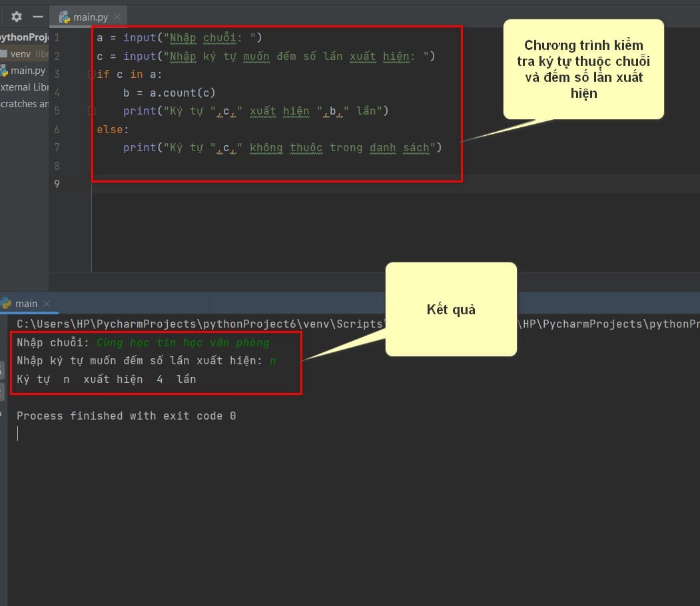Click 'Cùng học tin học văn phòng' console input
The height and width of the screenshot is (606, 700).
(x=183, y=343)
